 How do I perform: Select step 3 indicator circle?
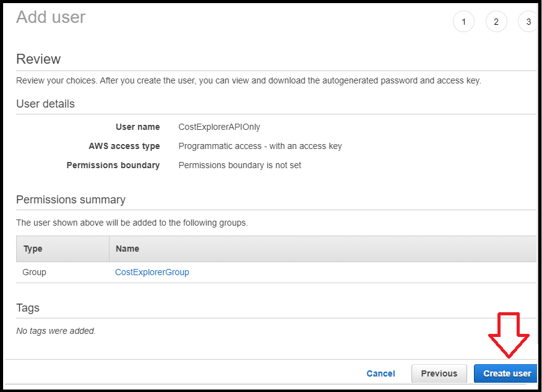tap(528, 22)
